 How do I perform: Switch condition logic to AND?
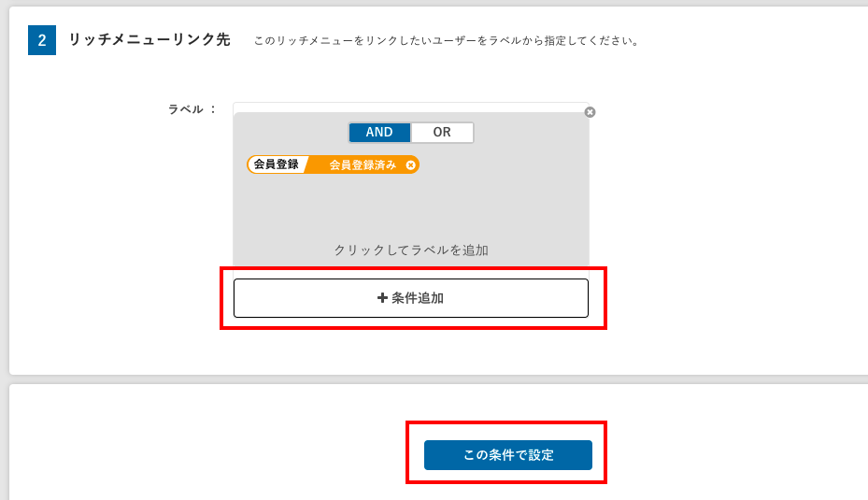[379, 133]
